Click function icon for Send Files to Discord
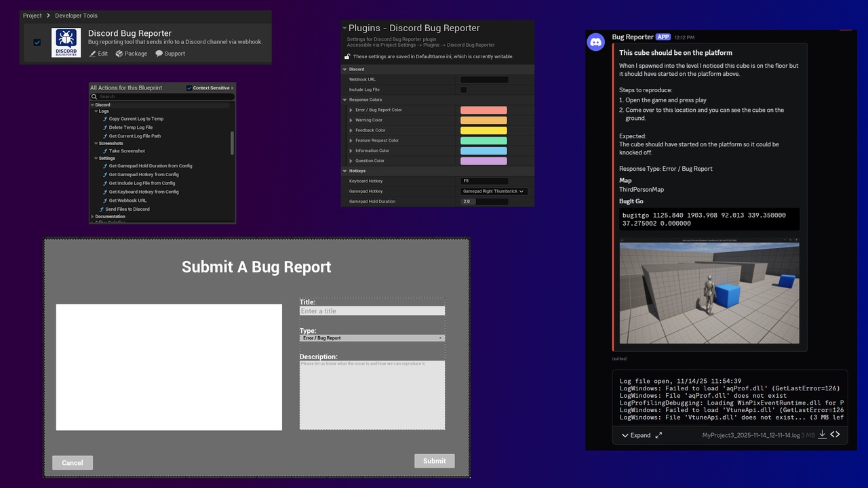Image resolution: width=868 pixels, height=488 pixels. [102, 209]
